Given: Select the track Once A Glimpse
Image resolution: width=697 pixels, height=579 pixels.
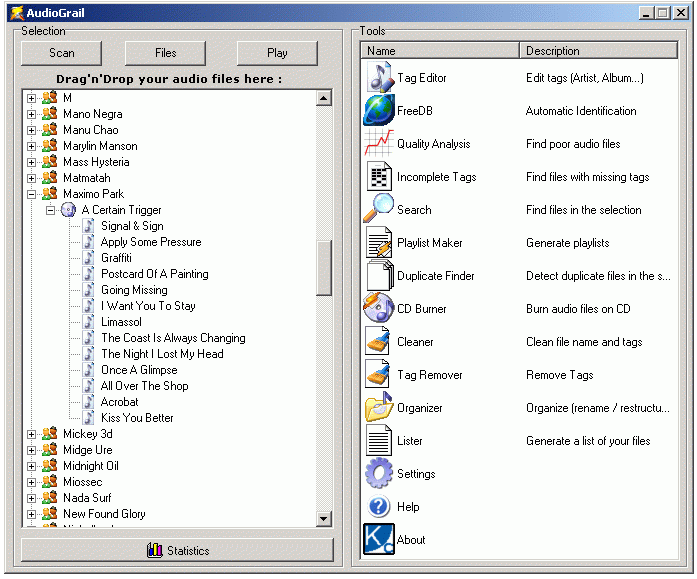Looking at the screenshot, I should click(x=139, y=370).
